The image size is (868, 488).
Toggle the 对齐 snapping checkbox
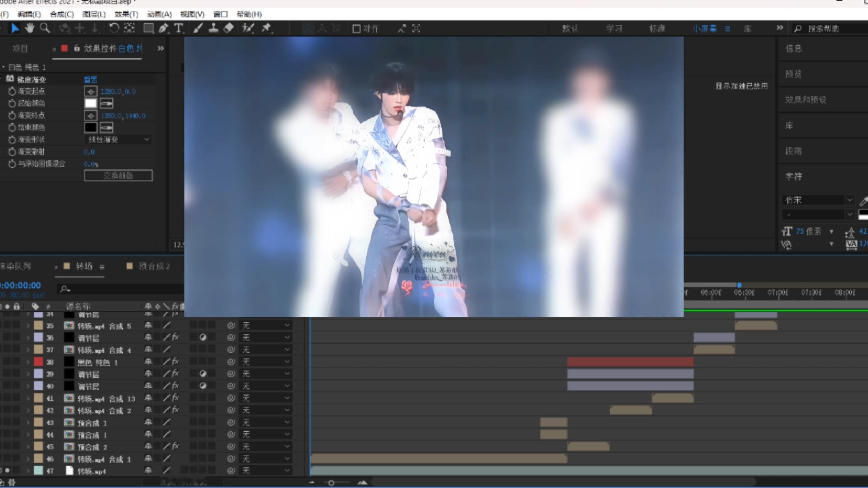(356, 28)
